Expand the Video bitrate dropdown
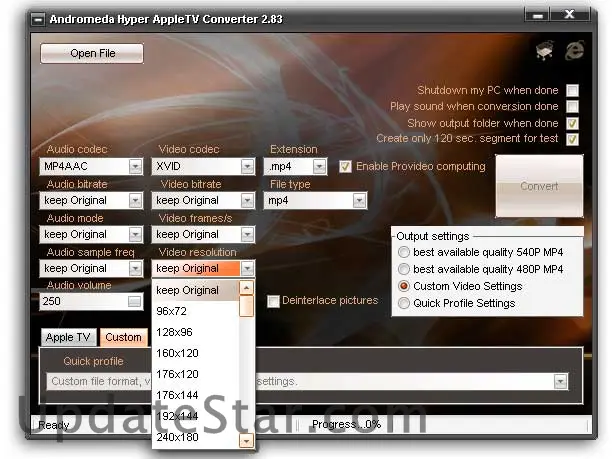 [x=247, y=201]
